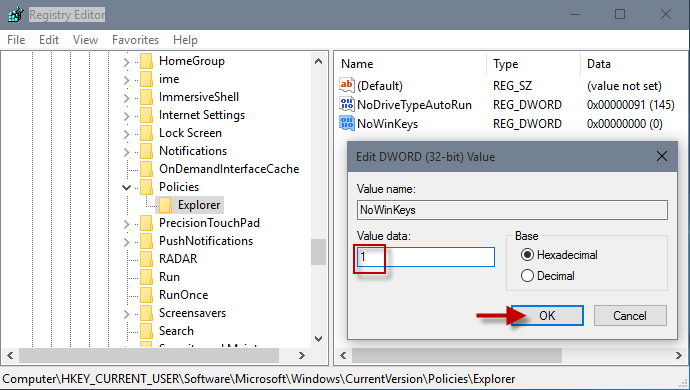Click the PrecisionTouchPad folder icon
Screen dimensions: 690x390
click(146, 223)
